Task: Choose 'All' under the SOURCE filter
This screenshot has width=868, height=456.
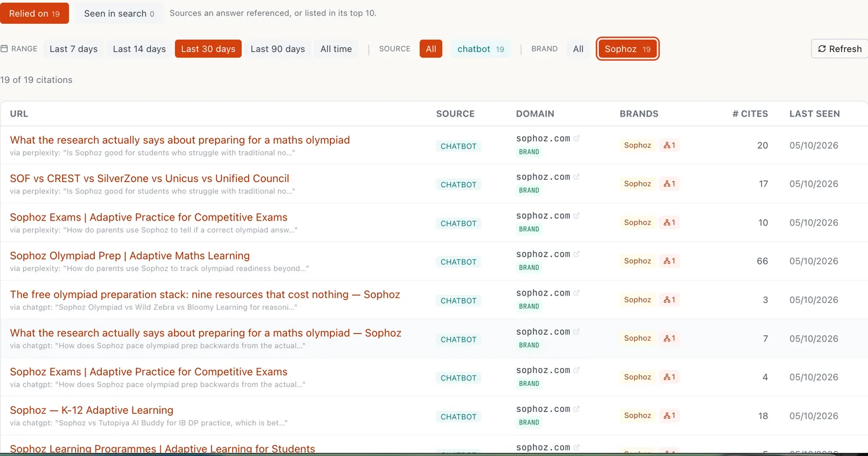Action: pyautogui.click(x=431, y=49)
